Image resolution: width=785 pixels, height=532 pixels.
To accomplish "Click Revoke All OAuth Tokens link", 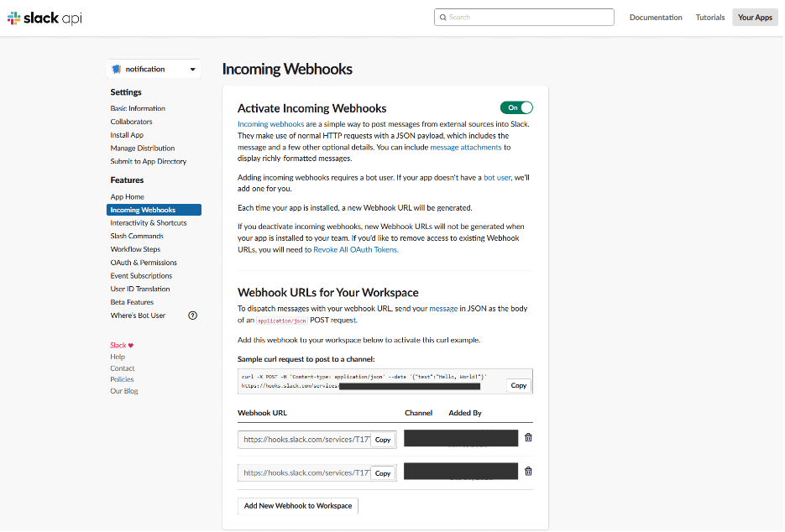I will [356, 250].
